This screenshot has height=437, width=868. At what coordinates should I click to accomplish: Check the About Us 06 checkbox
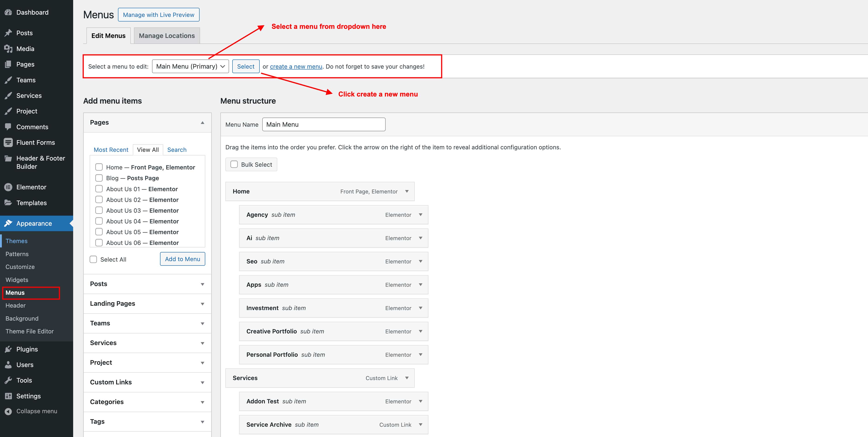tap(99, 243)
